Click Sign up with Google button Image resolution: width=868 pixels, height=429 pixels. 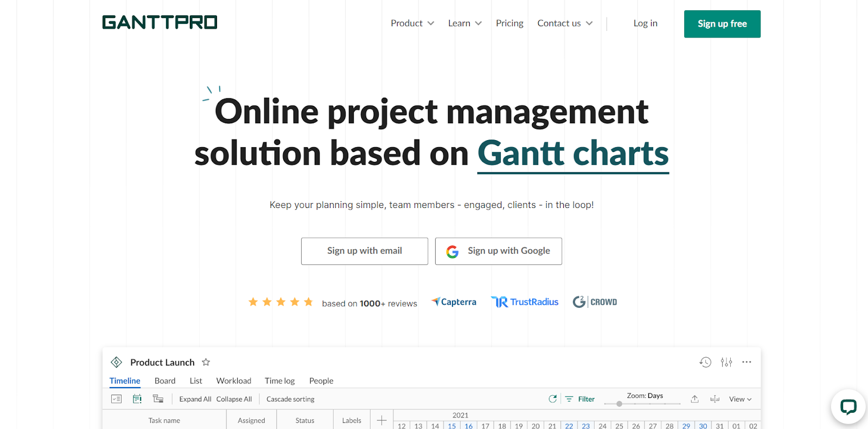(x=499, y=251)
